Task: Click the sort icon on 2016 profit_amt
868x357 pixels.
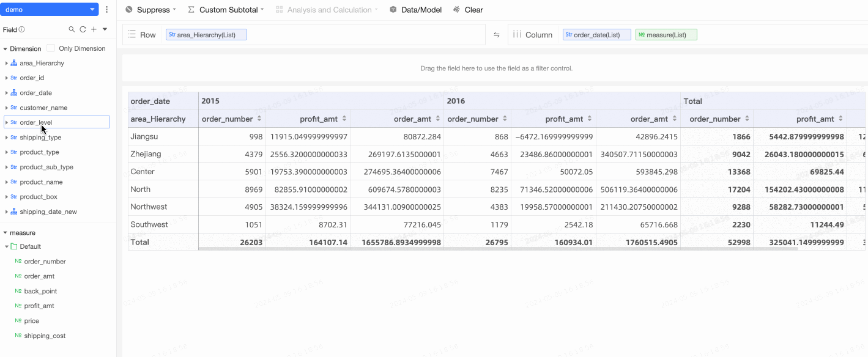Action: coord(590,119)
